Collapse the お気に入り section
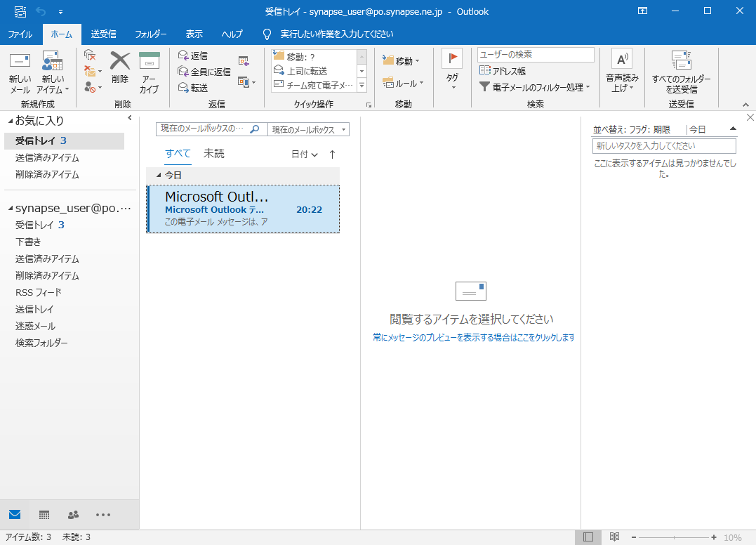 click(x=11, y=121)
